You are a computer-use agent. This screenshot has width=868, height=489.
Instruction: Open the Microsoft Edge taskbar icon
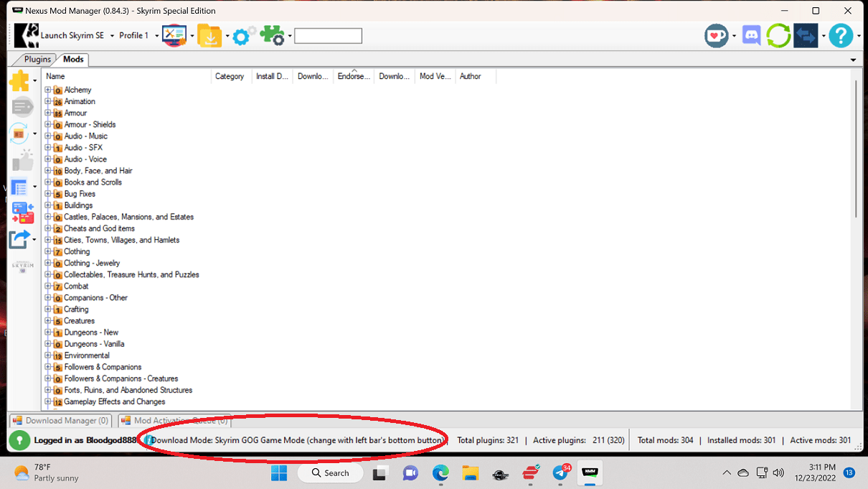tap(440, 473)
